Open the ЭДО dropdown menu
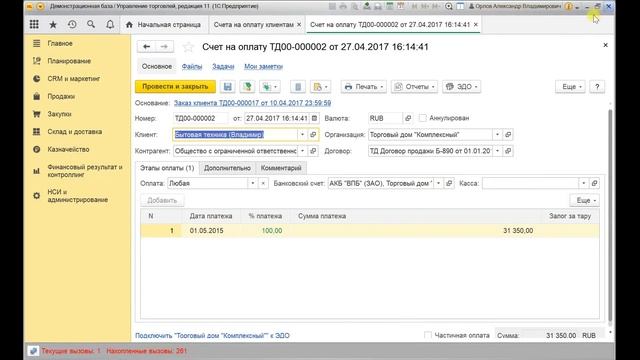 click(x=461, y=87)
